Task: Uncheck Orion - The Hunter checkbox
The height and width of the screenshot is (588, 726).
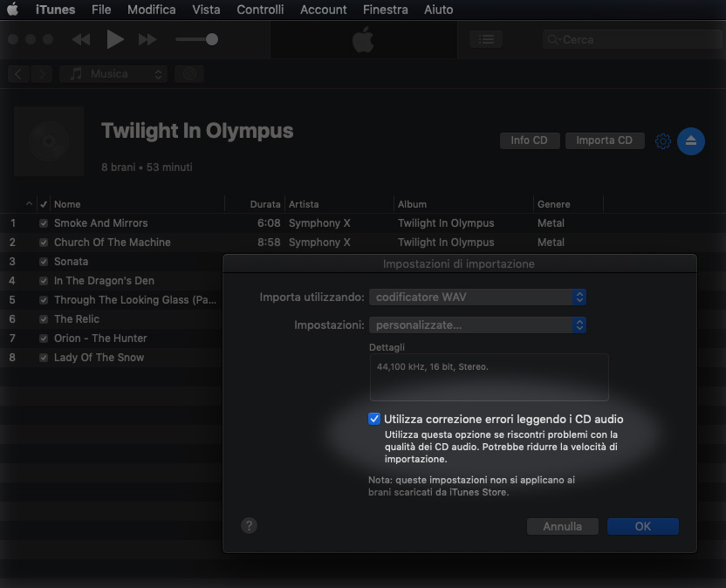Action: (x=44, y=338)
